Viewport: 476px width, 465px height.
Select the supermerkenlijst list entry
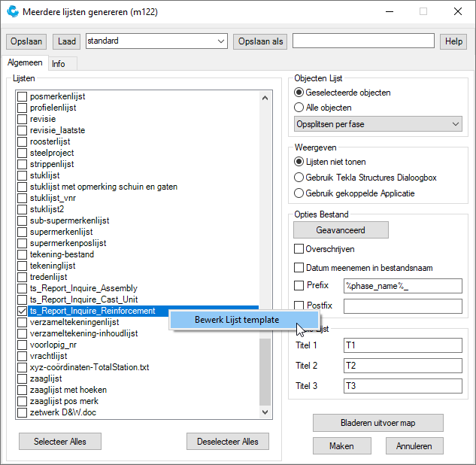62,232
